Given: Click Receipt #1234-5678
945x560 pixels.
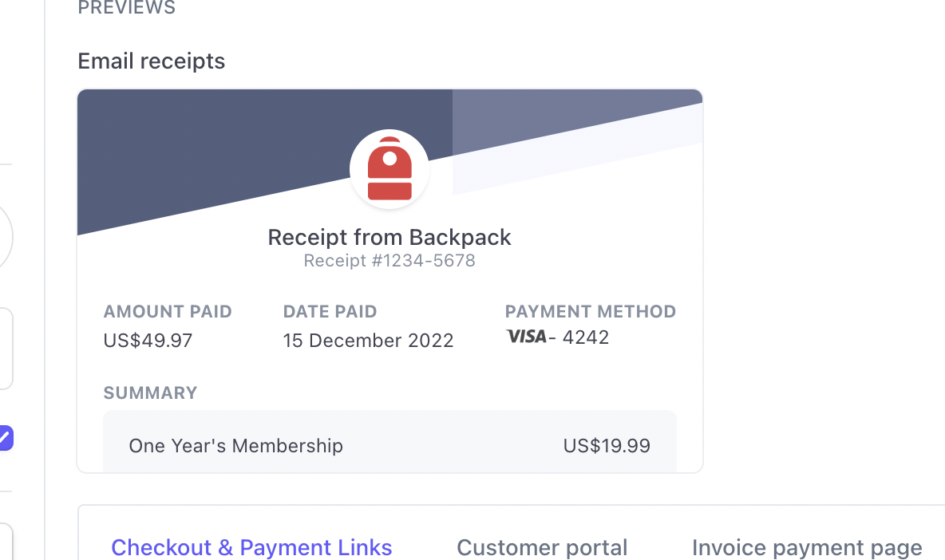Looking at the screenshot, I should pos(389,260).
